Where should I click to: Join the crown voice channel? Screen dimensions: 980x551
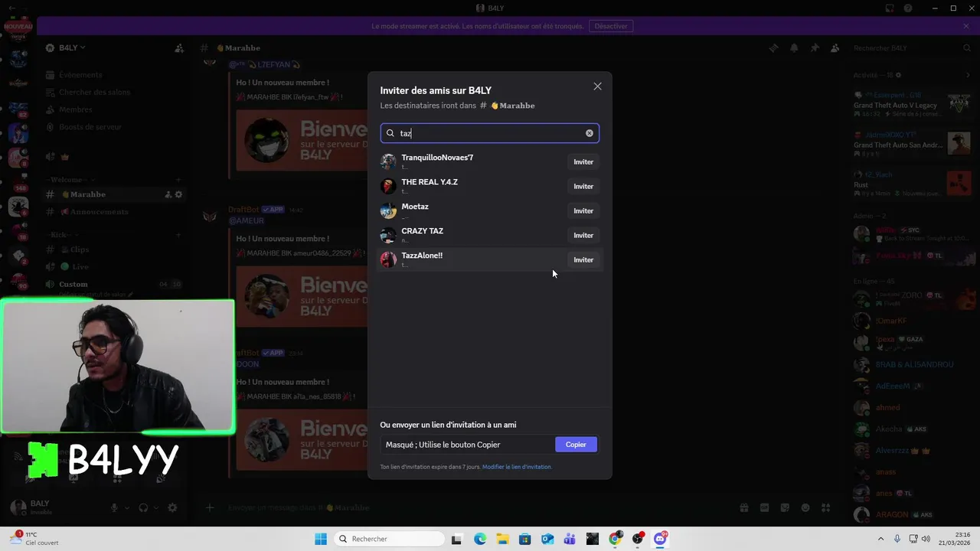click(x=113, y=157)
